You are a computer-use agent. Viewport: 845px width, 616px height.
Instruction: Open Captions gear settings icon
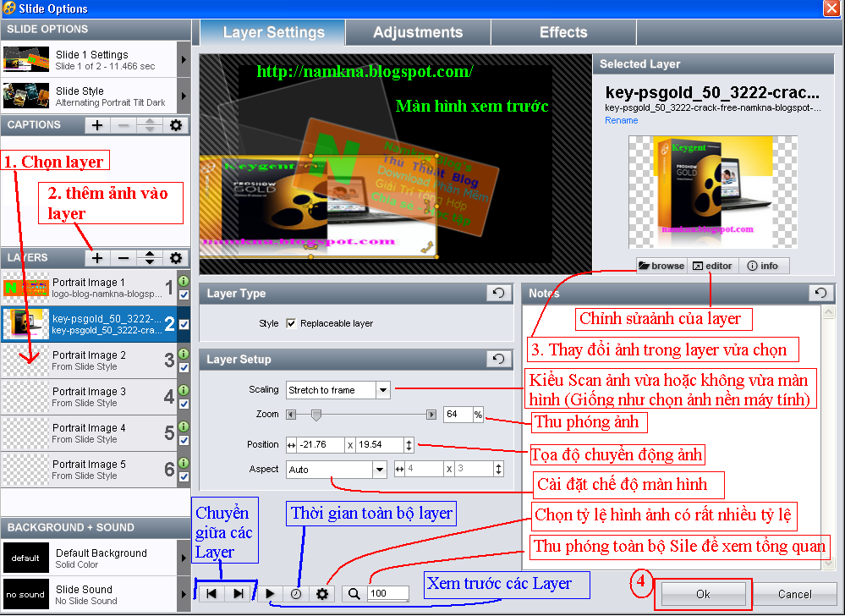176,125
